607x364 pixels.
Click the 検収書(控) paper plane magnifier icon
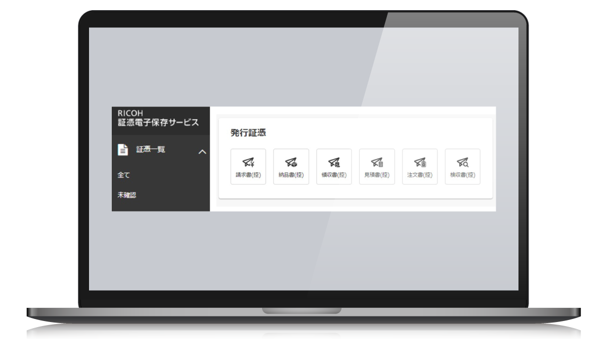point(462,162)
